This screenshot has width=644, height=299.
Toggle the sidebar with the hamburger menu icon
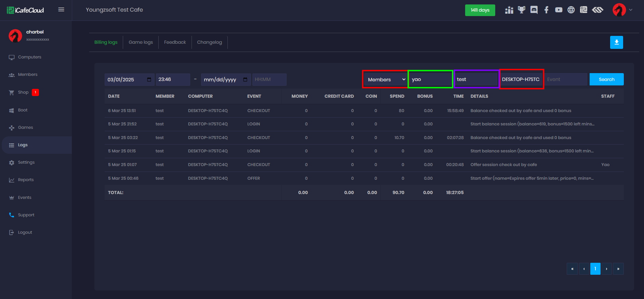point(61,10)
